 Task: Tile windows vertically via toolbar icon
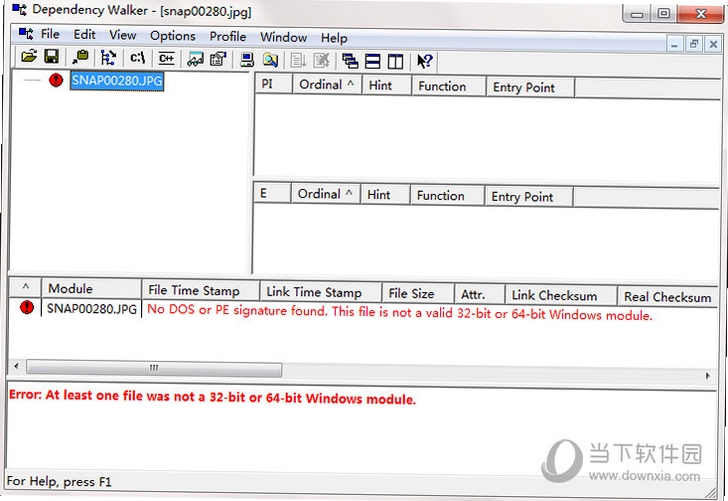pos(396,61)
